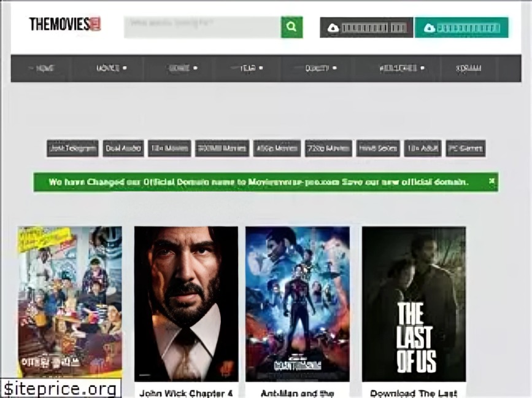Open the PC Games tag
The image size is (532, 398).
[466, 148]
